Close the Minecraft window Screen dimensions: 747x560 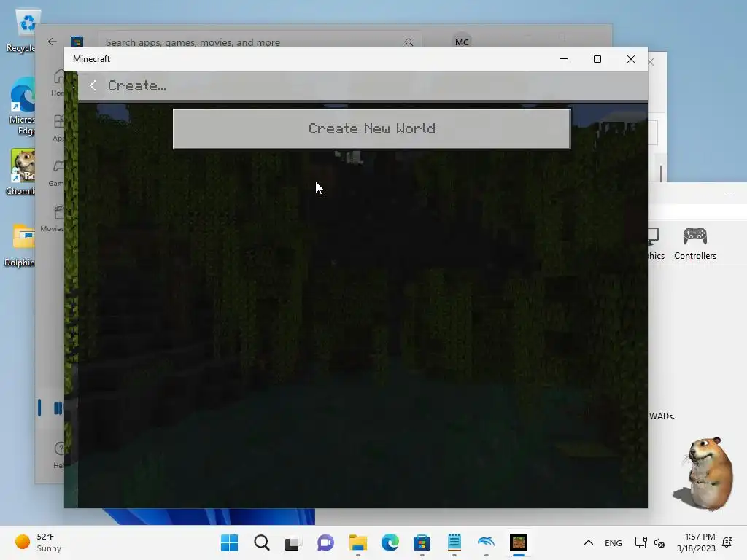pyautogui.click(x=631, y=59)
